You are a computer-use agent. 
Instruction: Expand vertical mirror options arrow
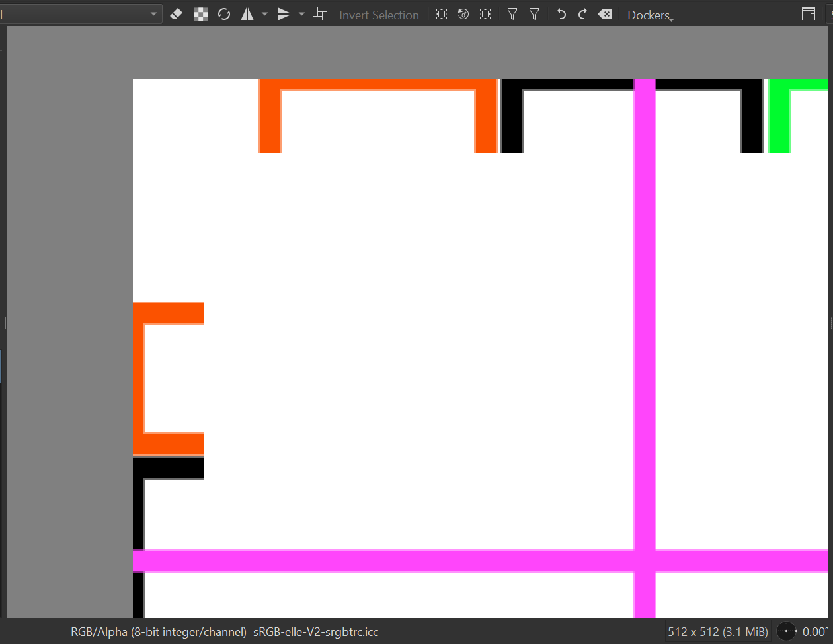coord(301,14)
